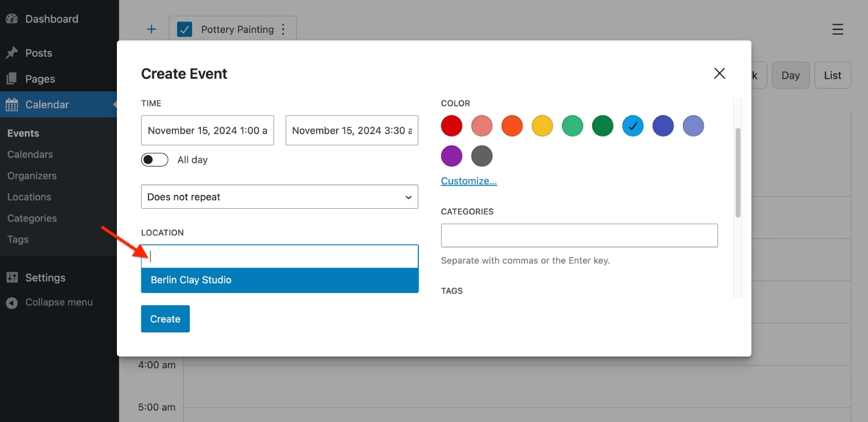Screen dimensions: 868x422
Task: Collapse the admin sidebar menu
Action: tap(58, 302)
